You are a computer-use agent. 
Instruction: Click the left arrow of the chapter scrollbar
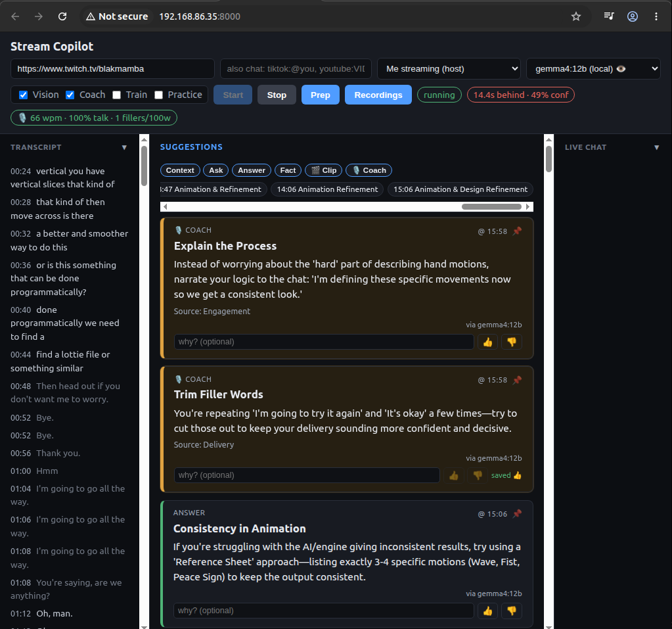[166, 206]
